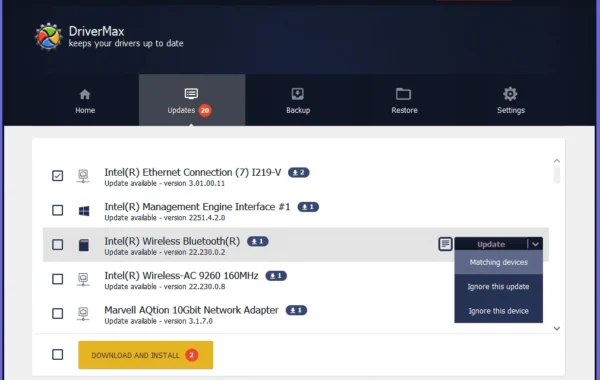Image resolution: width=600 pixels, height=380 pixels.
Task: Uncheck Intel Ethernet Connection I219-V checkbox
Action: 57,176
